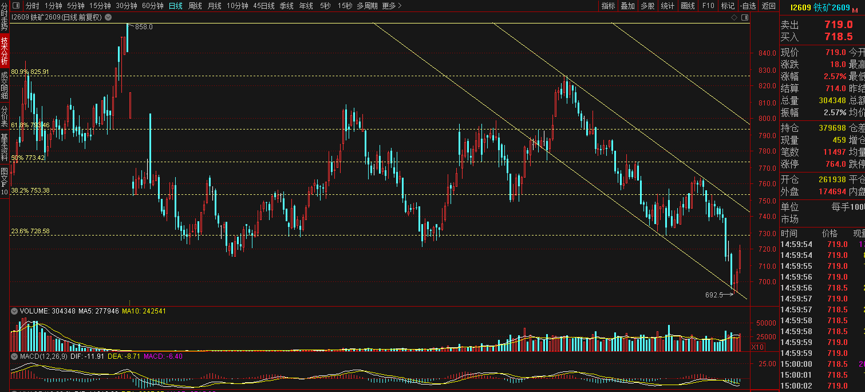Image resolution: width=865 pixels, height=392 pixels.
Task: Toggle the right panel icon beside the diamond
Action: click(x=744, y=17)
